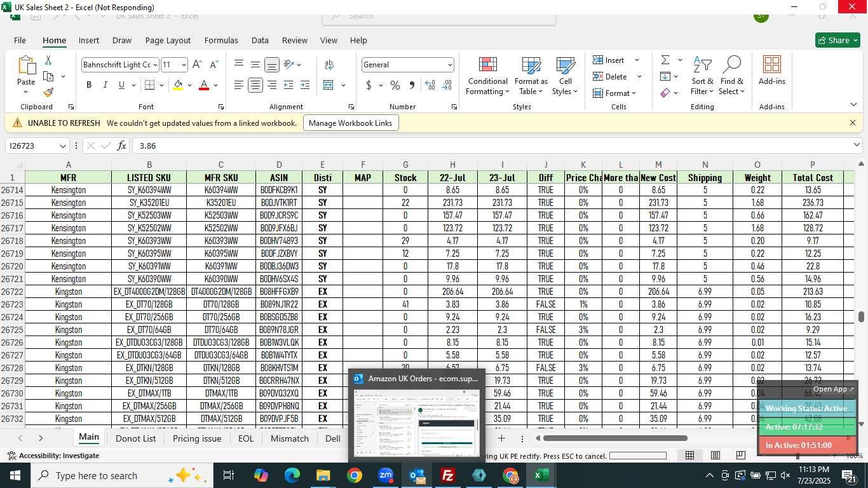868x488 pixels.
Task: Click Insert Function fx icon
Action: click(122, 146)
